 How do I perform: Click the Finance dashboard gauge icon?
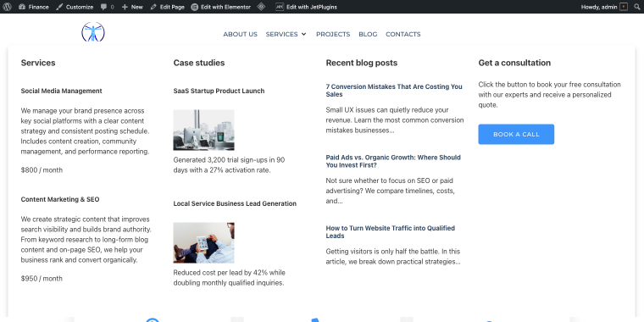22,7
